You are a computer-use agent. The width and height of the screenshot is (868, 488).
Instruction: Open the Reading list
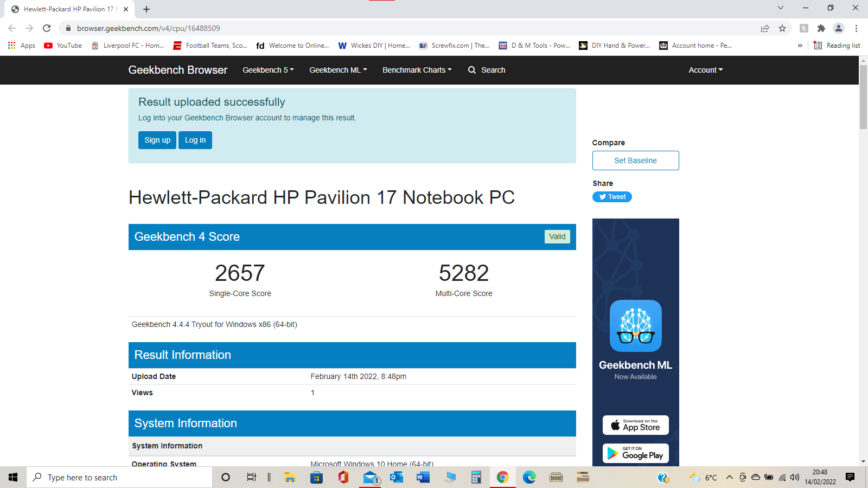837,46
